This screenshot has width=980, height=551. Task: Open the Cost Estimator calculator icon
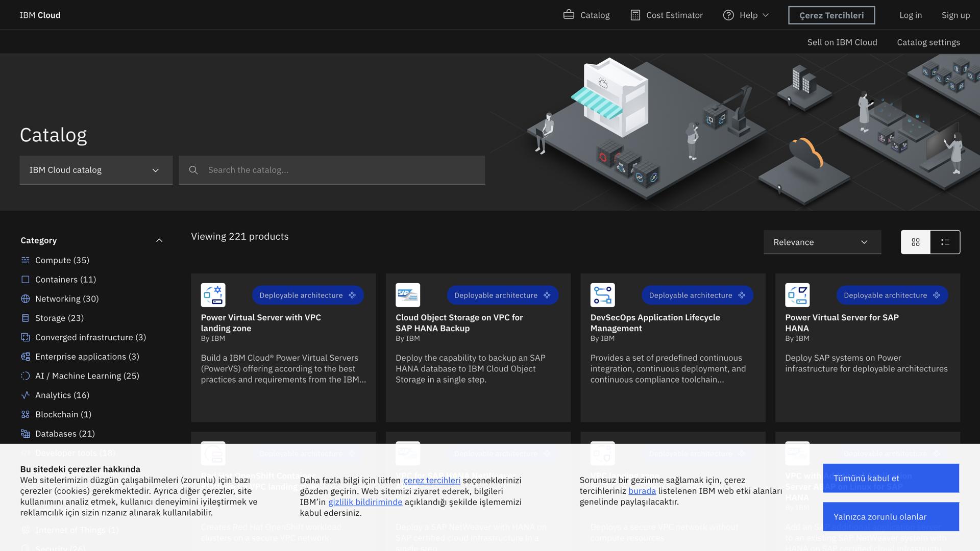pyautogui.click(x=635, y=15)
